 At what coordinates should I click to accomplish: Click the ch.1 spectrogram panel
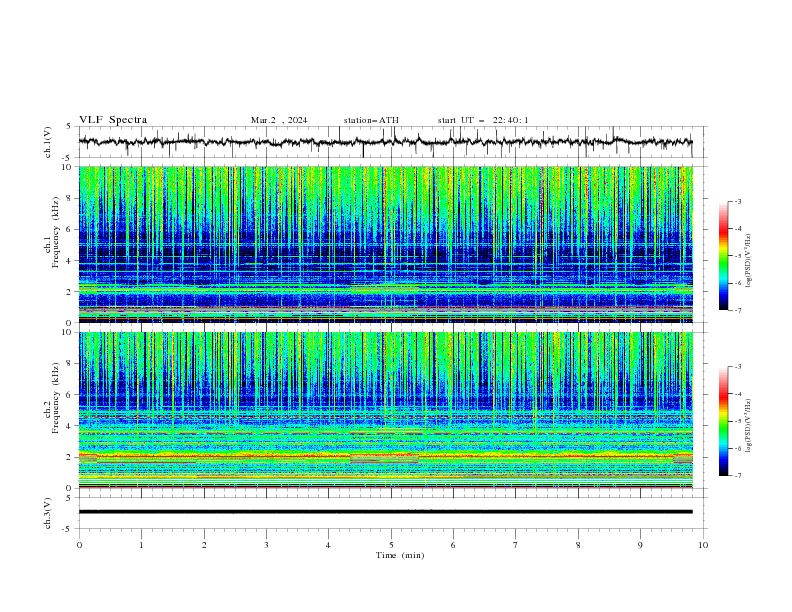pos(386,244)
